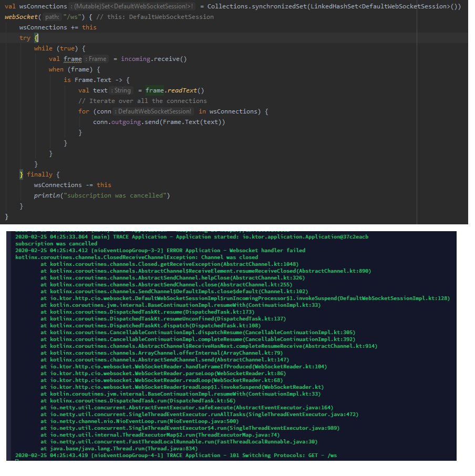Place cursor on the 'try' keyword
475x476 pixels.
click(25, 38)
